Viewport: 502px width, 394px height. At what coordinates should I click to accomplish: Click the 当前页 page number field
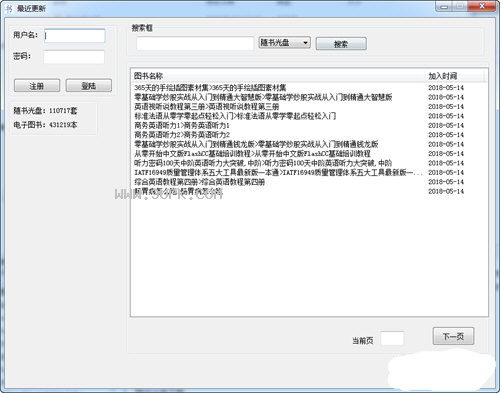coord(392,338)
